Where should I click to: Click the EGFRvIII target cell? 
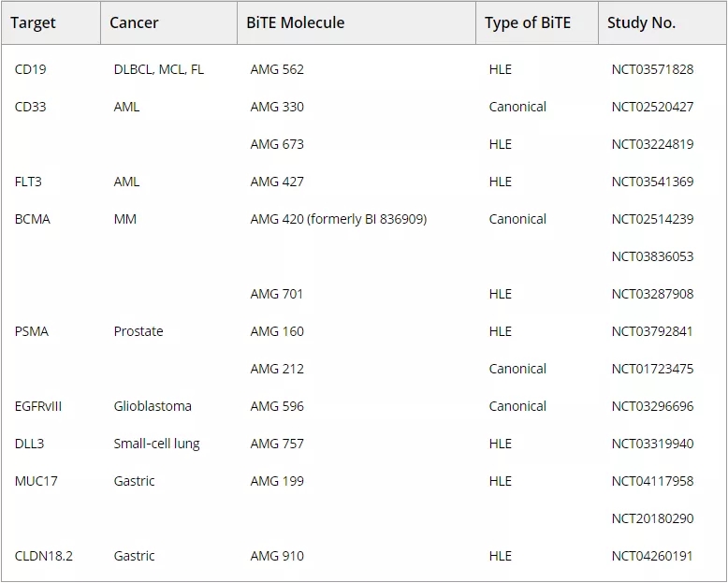pyautogui.click(x=38, y=406)
